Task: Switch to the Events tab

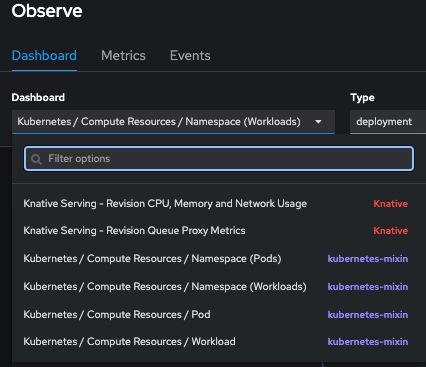Action: point(190,55)
